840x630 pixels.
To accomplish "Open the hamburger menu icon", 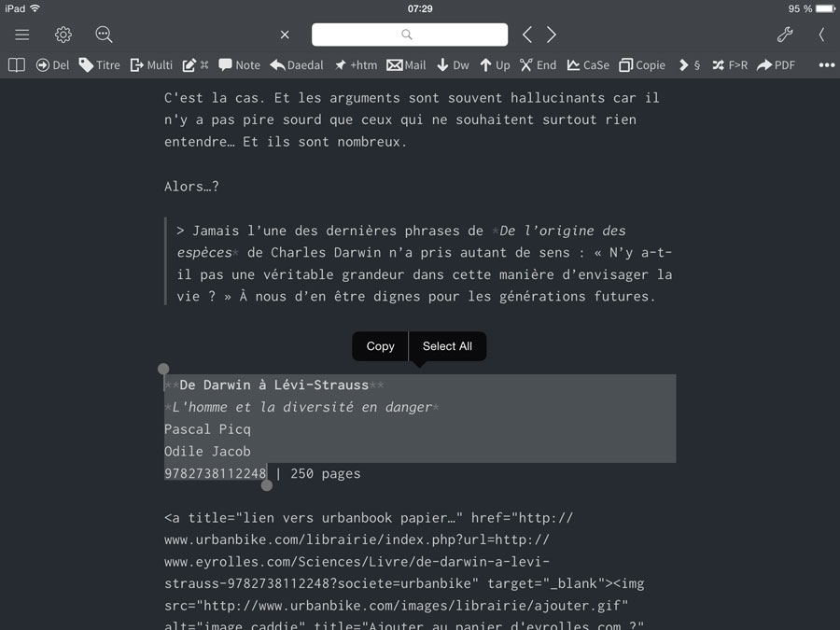I will coord(22,35).
